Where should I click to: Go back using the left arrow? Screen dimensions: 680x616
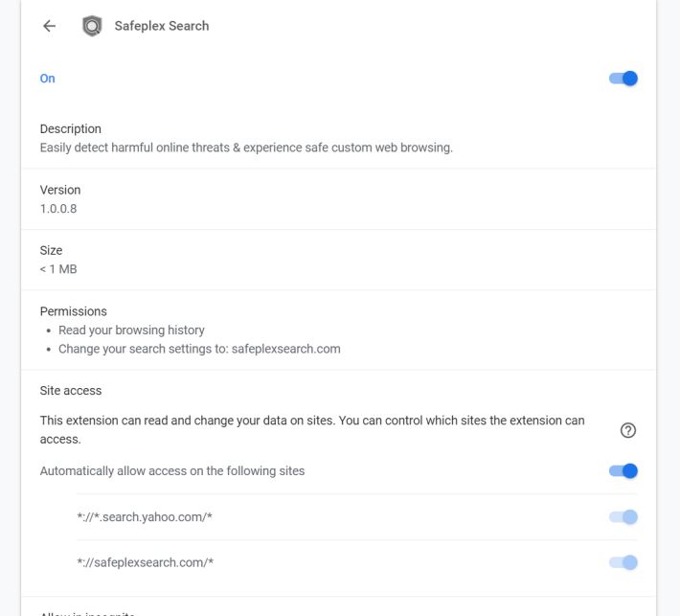[49, 26]
